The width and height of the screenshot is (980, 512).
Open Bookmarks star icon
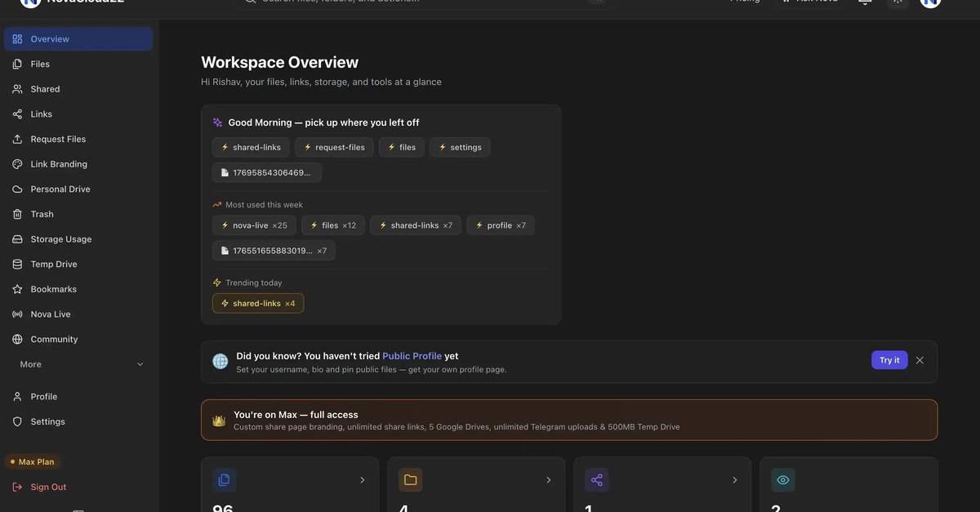click(17, 289)
